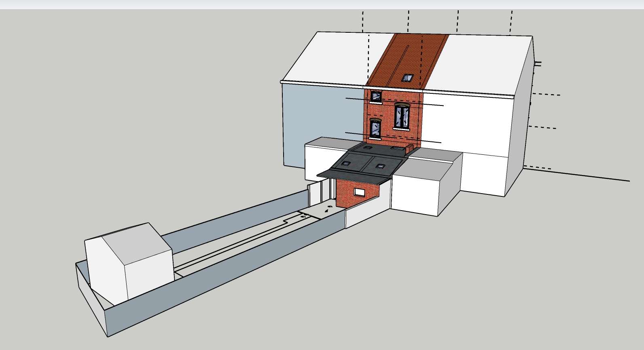Select the skylight on the red tiled roof

tap(408, 78)
